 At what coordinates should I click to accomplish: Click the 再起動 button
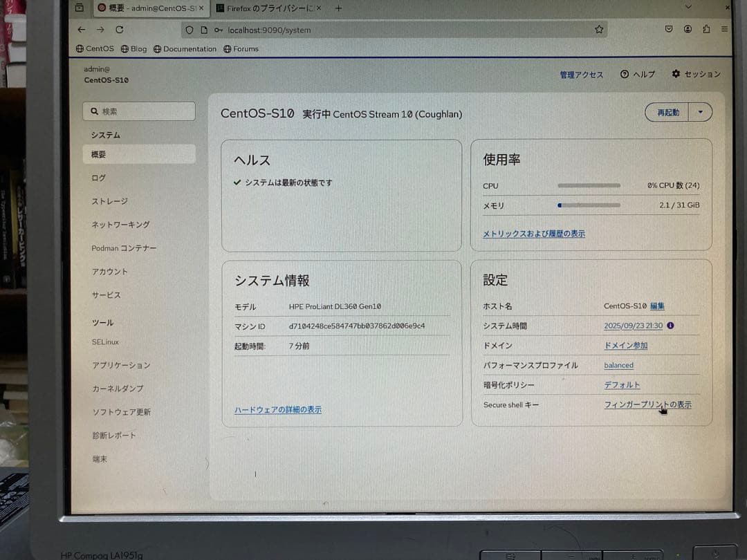[666, 112]
